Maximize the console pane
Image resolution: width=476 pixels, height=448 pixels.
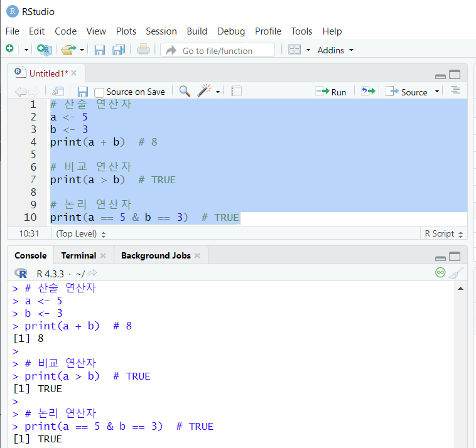point(455,256)
